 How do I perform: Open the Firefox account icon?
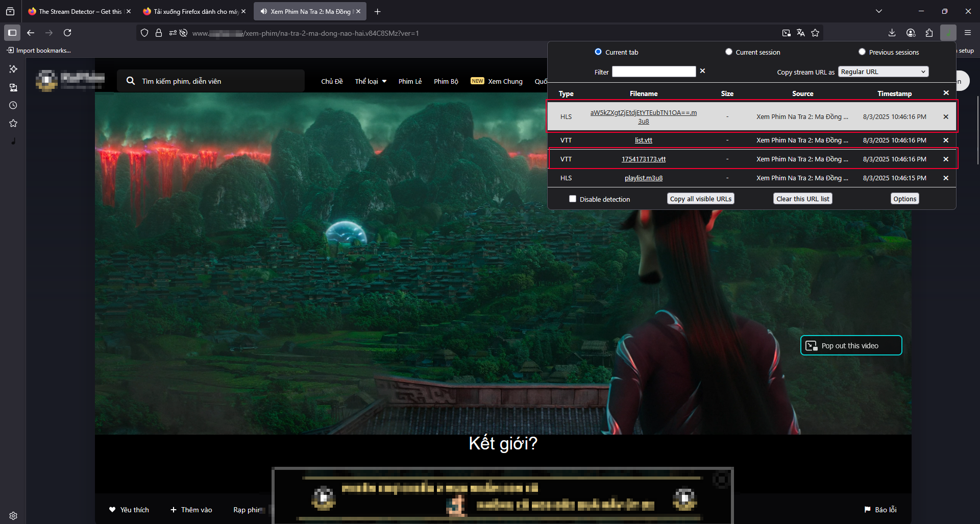point(911,33)
